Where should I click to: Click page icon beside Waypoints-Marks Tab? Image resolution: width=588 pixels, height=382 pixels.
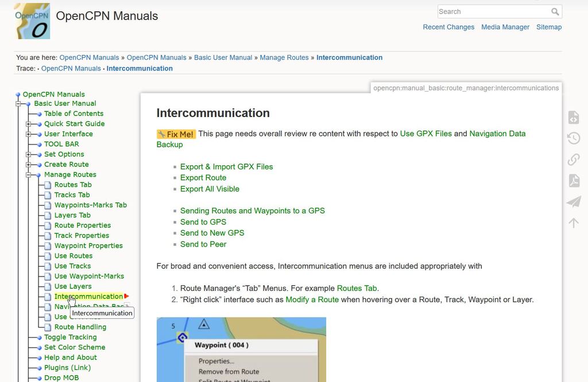(48, 205)
